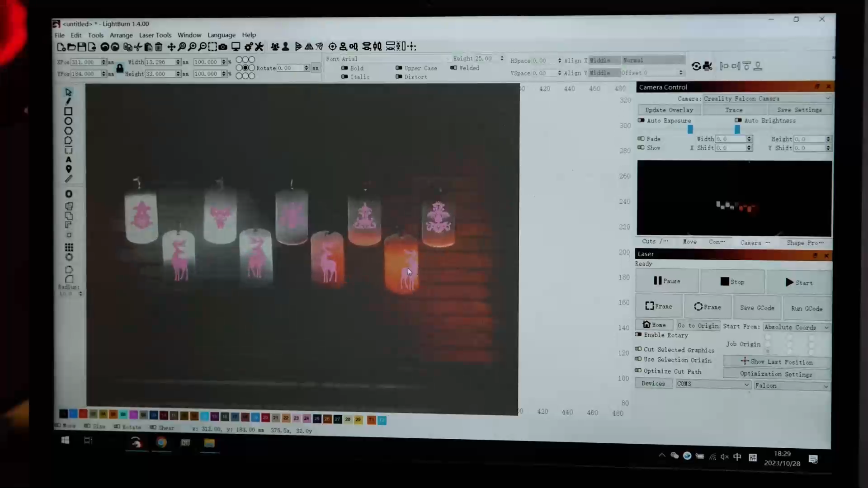Choose the text tool in sidebar
Viewport: 868px width, 488px height.
(x=69, y=160)
